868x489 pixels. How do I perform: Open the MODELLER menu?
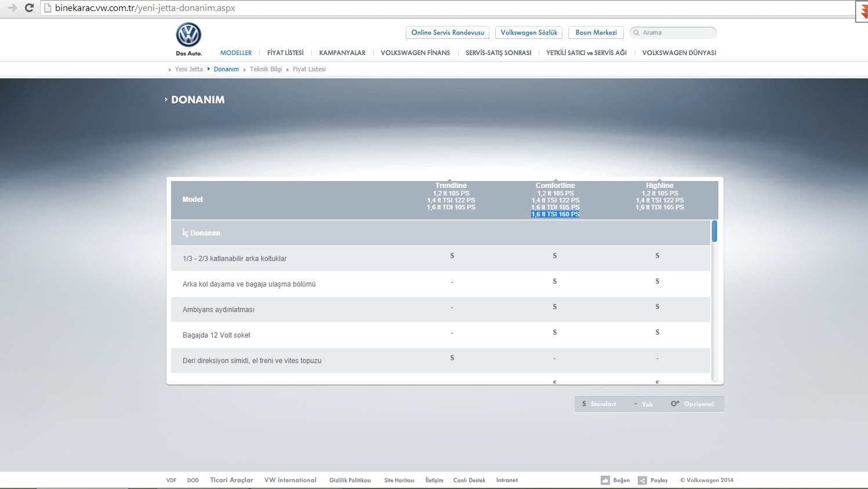pyautogui.click(x=236, y=53)
